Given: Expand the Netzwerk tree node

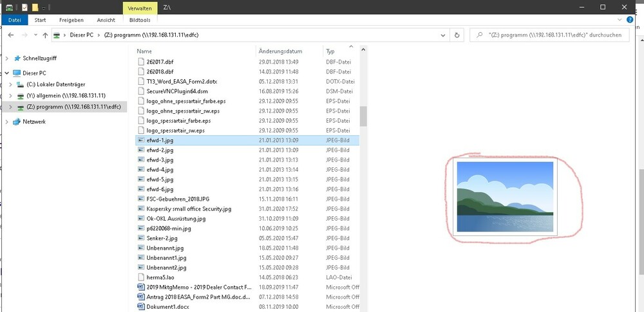Looking at the screenshot, I should click(7, 122).
